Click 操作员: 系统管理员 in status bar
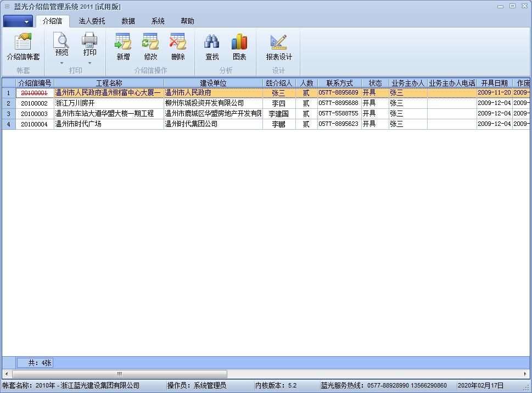Screen dimensions: 532x393 coord(197,385)
